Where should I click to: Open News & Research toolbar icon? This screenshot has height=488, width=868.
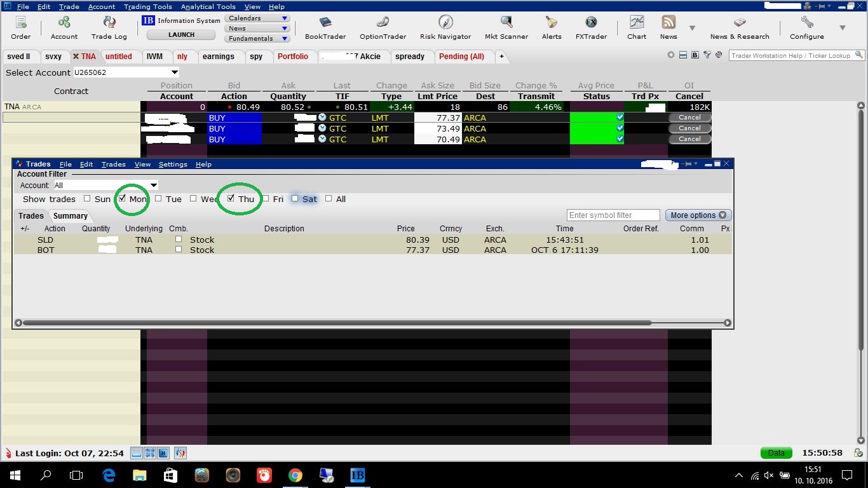point(740,28)
